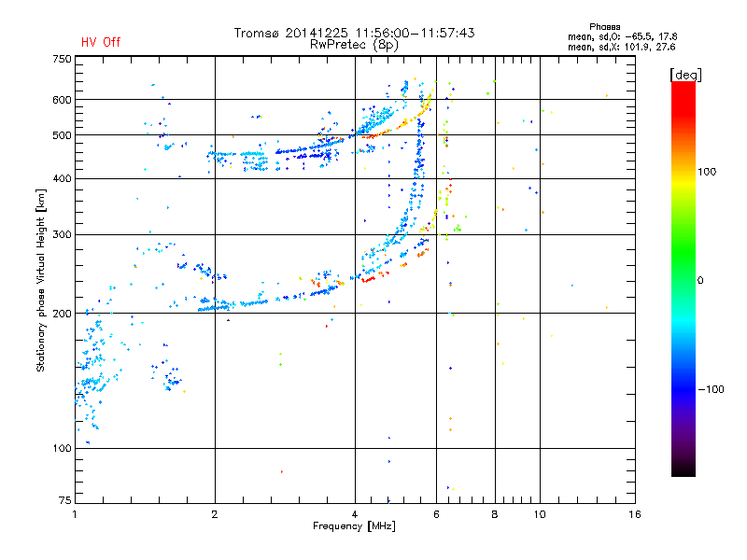747x560 pixels.
Task: Click the y-axis tick label '200'
Action: (63, 314)
